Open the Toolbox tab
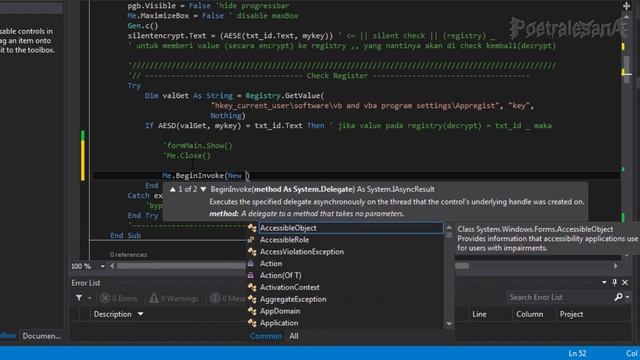640x360 pixels. point(8,336)
